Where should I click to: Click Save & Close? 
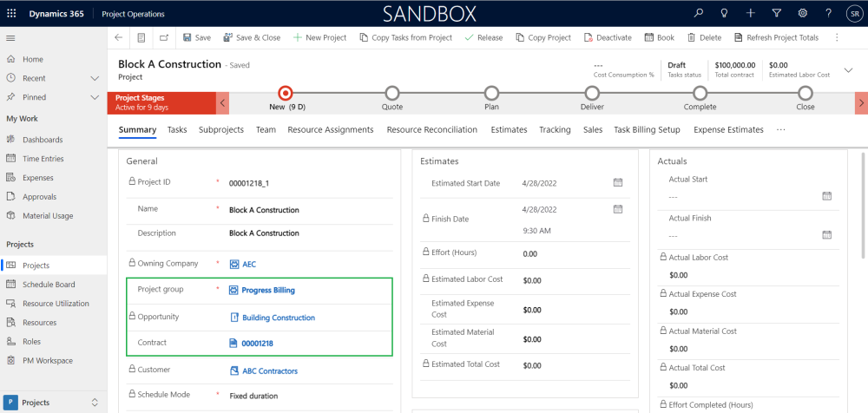(252, 37)
